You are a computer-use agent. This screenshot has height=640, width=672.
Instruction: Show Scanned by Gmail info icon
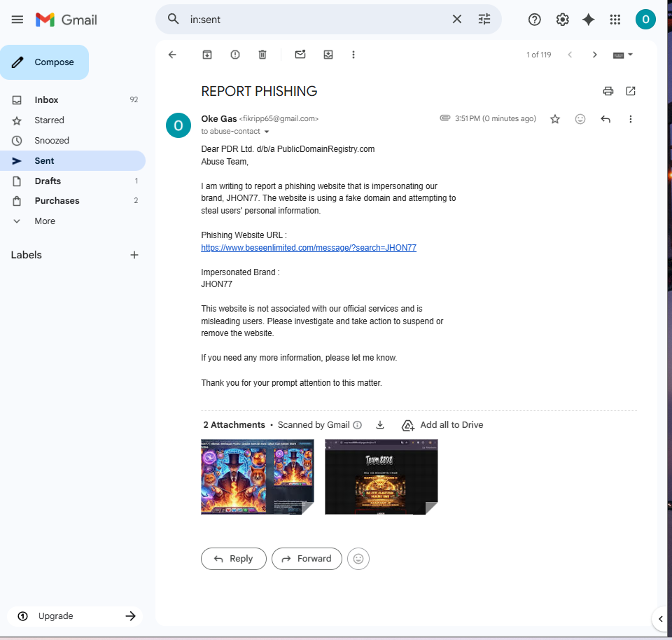pyautogui.click(x=357, y=425)
